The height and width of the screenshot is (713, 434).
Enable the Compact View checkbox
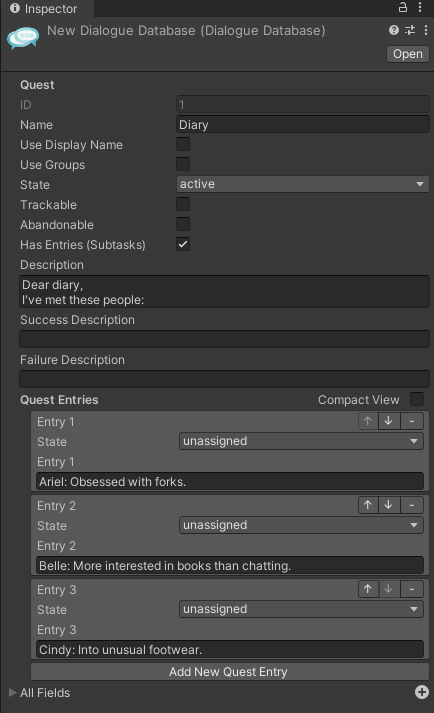pyautogui.click(x=417, y=399)
